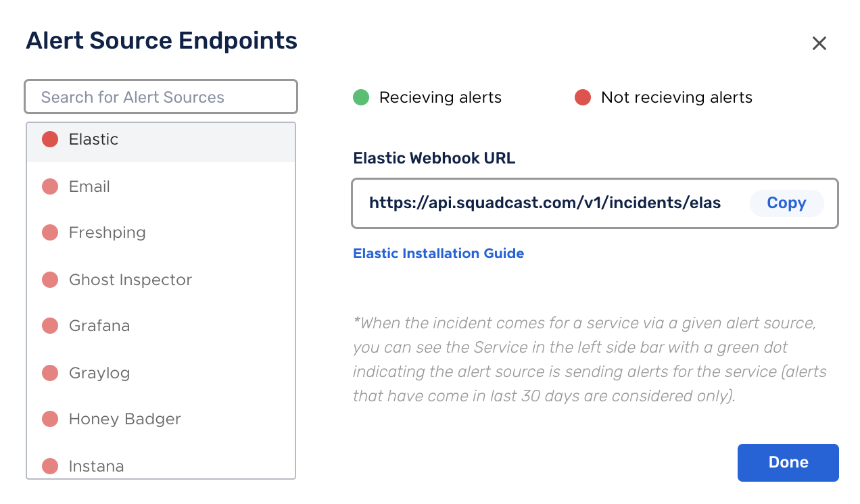
Task: Click the Done button
Action: [x=788, y=463]
